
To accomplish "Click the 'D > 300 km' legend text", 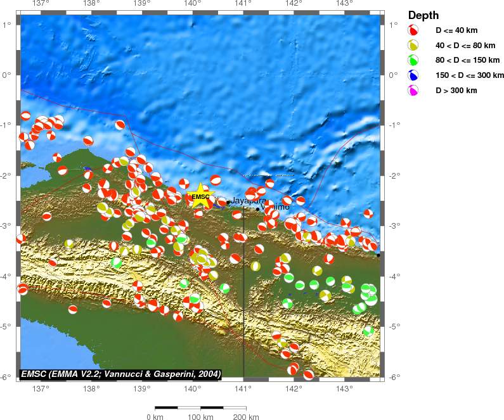I will (456, 91).
